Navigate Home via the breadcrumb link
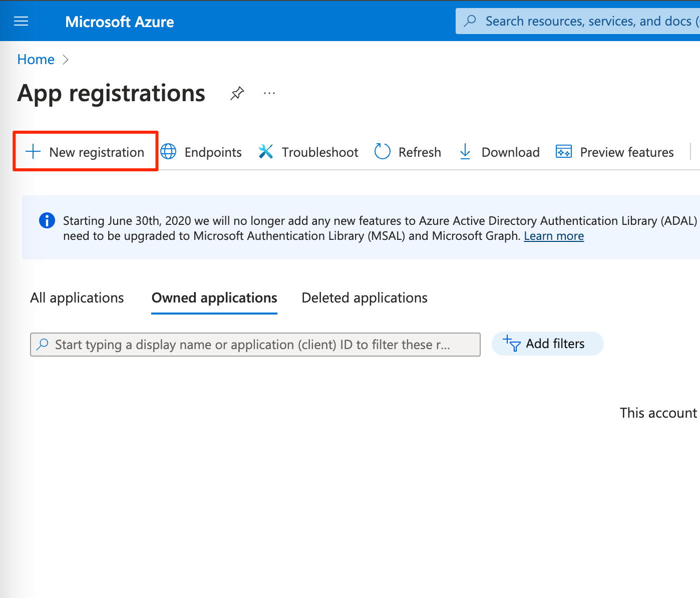Image resolution: width=700 pixels, height=598 pixels. coord(36,59)
